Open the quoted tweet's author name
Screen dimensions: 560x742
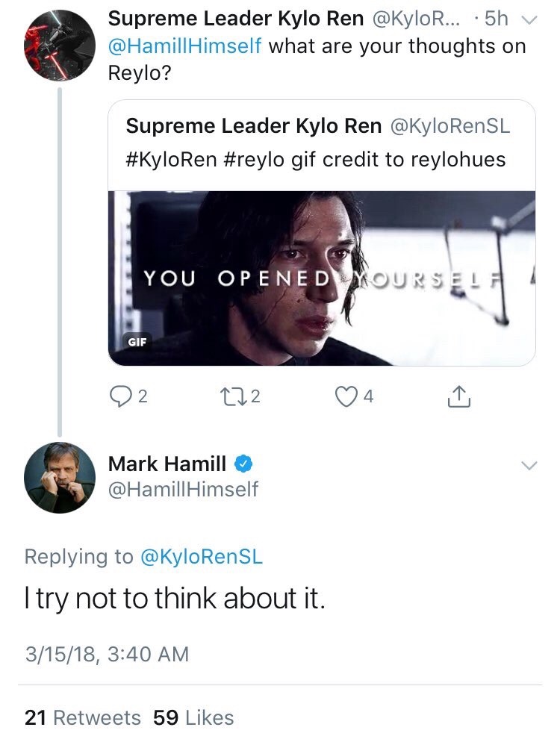pos(254,125)
